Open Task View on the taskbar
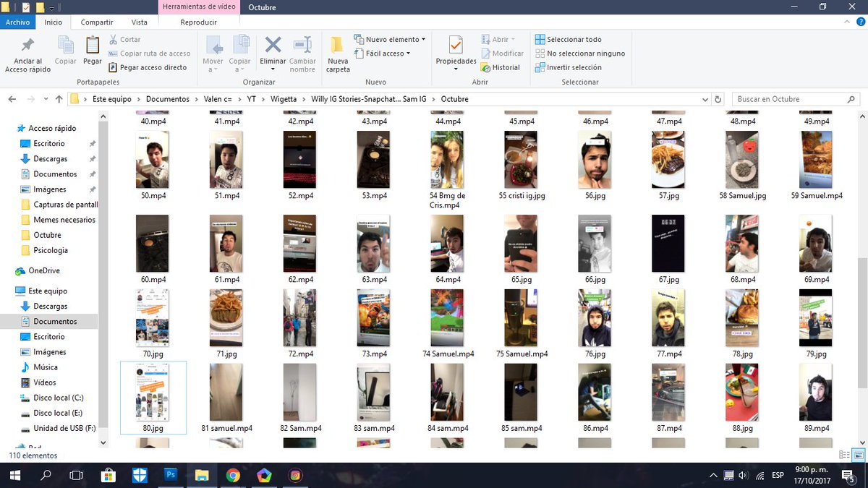This screenshot has width=868, height=488. [76, 475]
